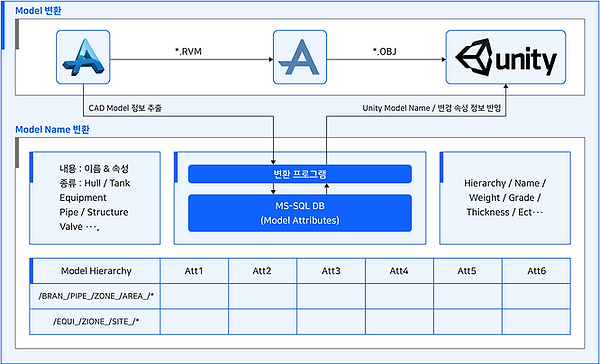
Task: Click the Att4 column header
Action: 399,271
